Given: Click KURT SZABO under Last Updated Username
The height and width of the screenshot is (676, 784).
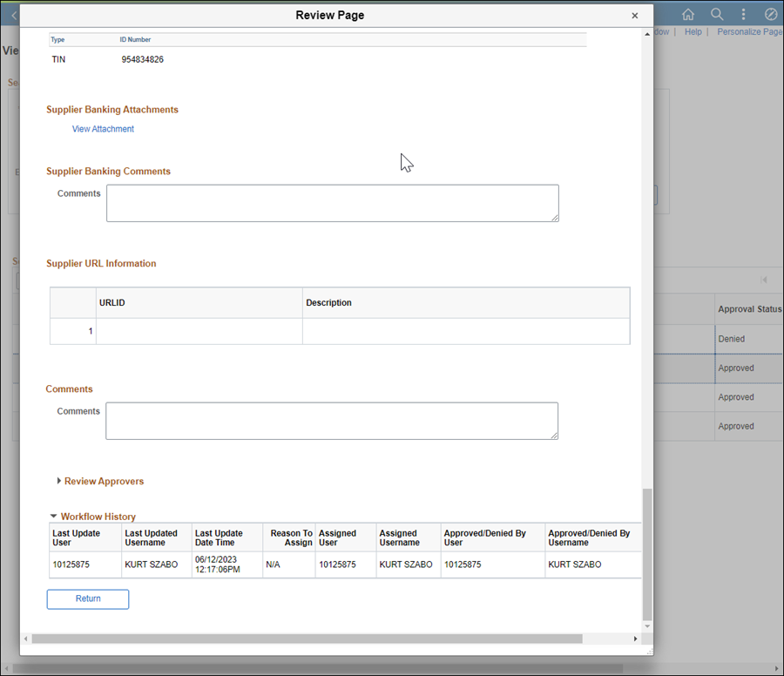Looking at the screenshot, I should [x=151, y=564].
